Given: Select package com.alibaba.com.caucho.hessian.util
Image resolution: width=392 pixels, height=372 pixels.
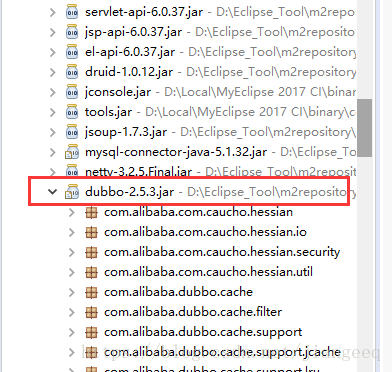Looking at the screenshot, I should 208,272.
